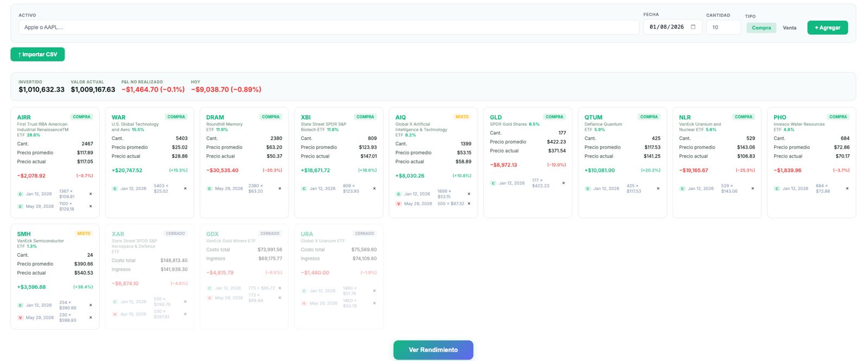This screenshot has width=868, height=361.
Task: Remove URA Jan 12, 2026 buy entry
Action: tap(374, 290)
